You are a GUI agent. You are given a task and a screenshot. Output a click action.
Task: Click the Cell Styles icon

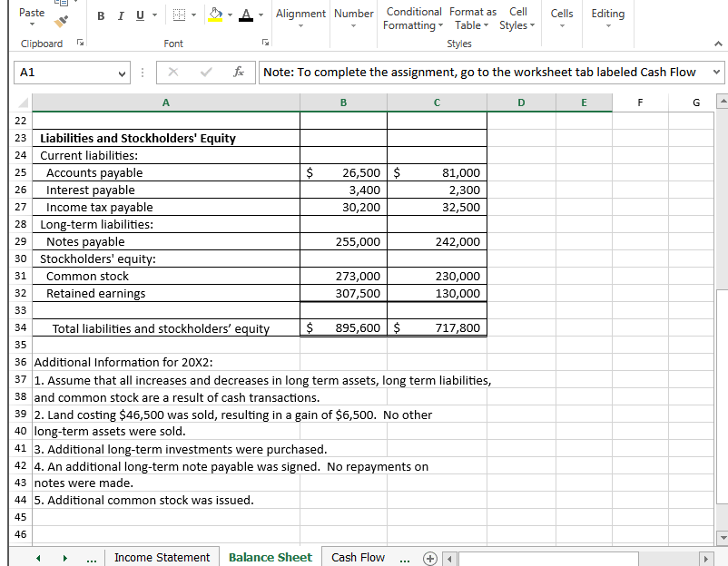click(518, 19)
